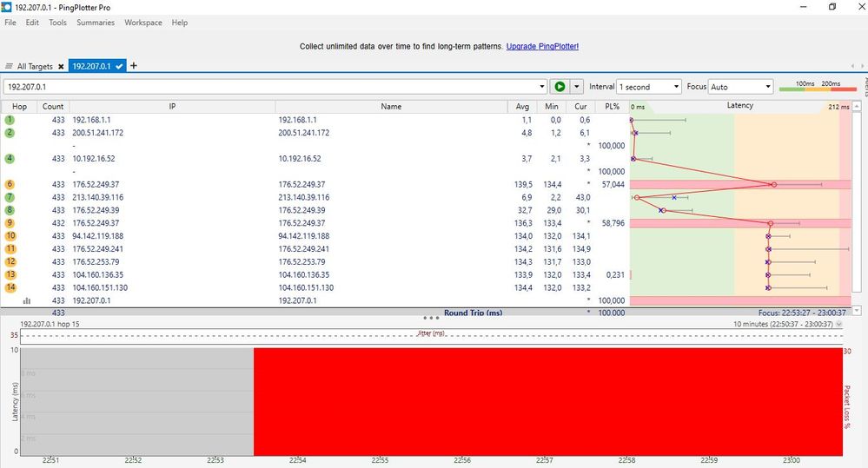The width and height of the screenshot is (868, 468).
Task: Start tracing with the green play button
Action: (x=560, y=87)
